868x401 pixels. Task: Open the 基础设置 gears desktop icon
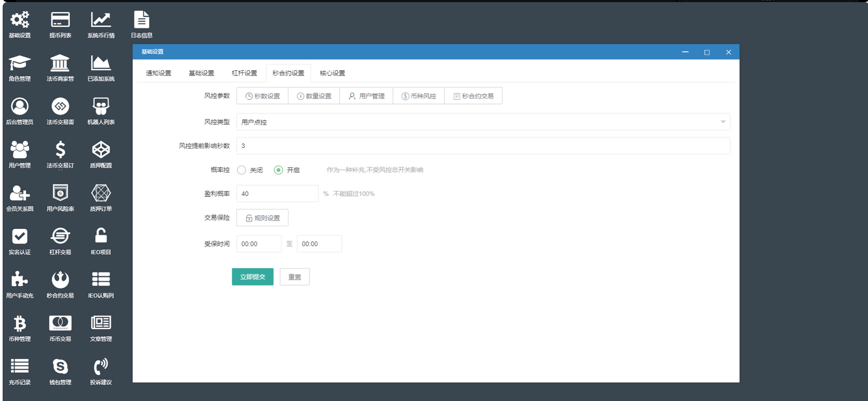click(x=20, y=20)
